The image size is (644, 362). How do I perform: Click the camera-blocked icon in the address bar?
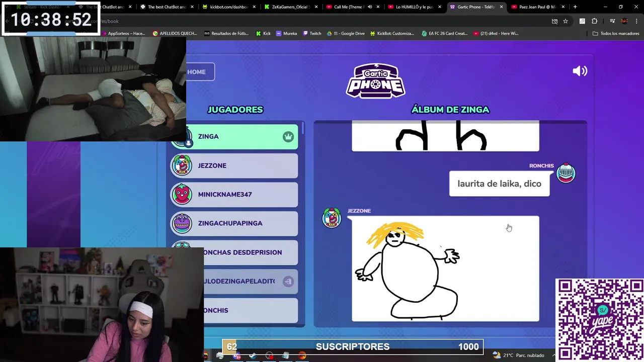(x=554, y=21)
